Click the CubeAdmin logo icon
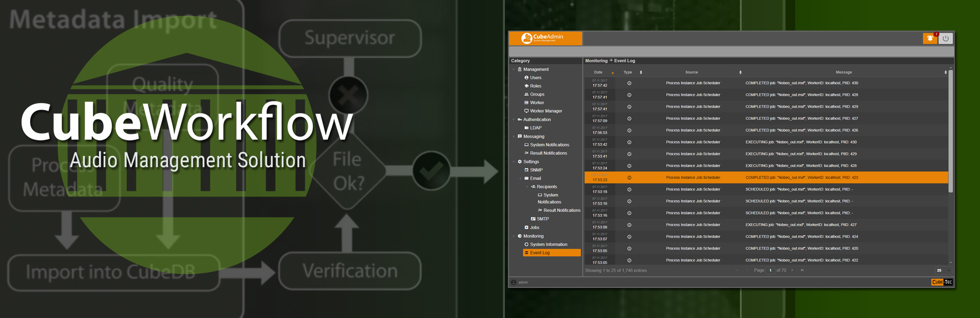Viewport: 980px width, 318px height. click(x=526, y=38)
